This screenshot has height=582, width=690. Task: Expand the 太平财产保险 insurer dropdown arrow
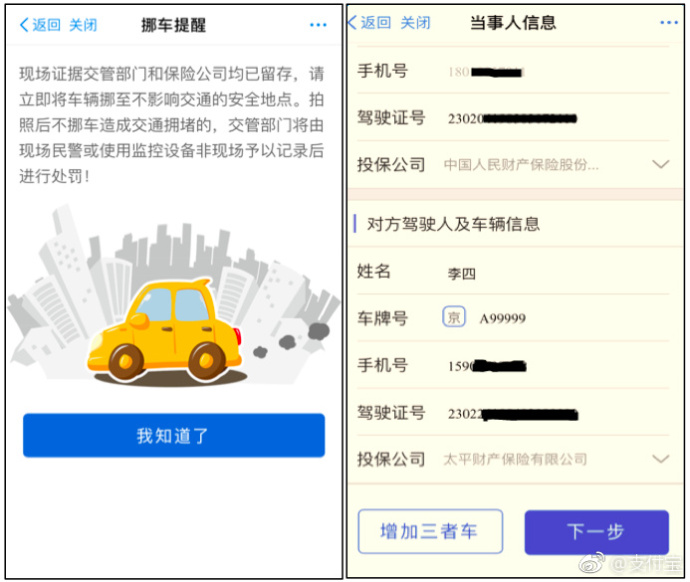click(x=660, y=459)
